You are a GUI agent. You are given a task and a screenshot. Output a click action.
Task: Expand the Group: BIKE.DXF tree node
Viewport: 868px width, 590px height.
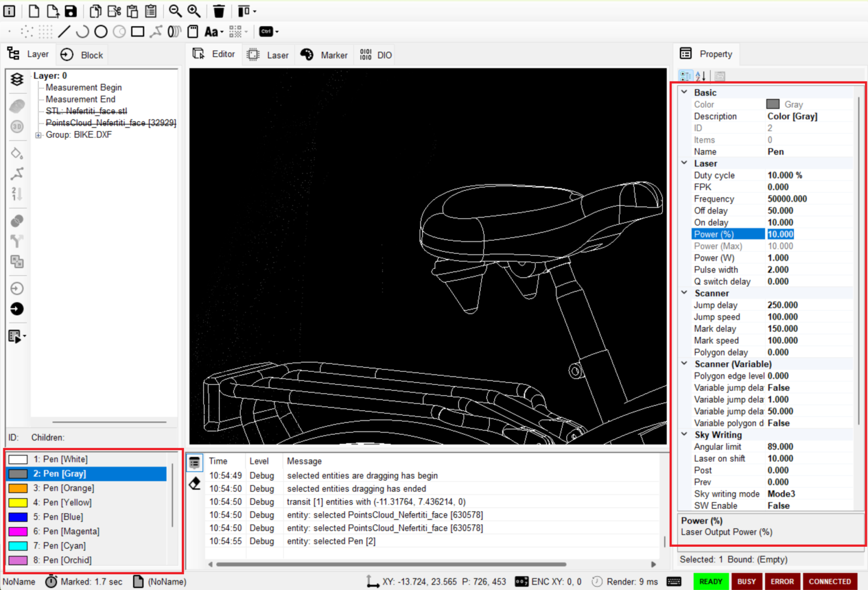[x=38, y=135]
